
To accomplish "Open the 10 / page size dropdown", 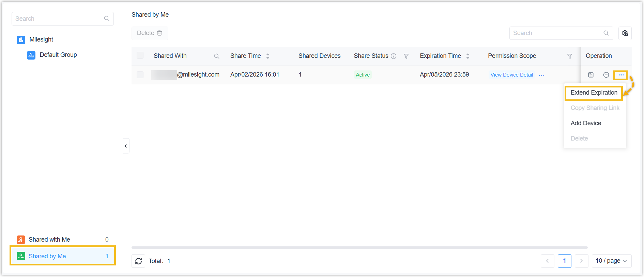I will (611, 261).
